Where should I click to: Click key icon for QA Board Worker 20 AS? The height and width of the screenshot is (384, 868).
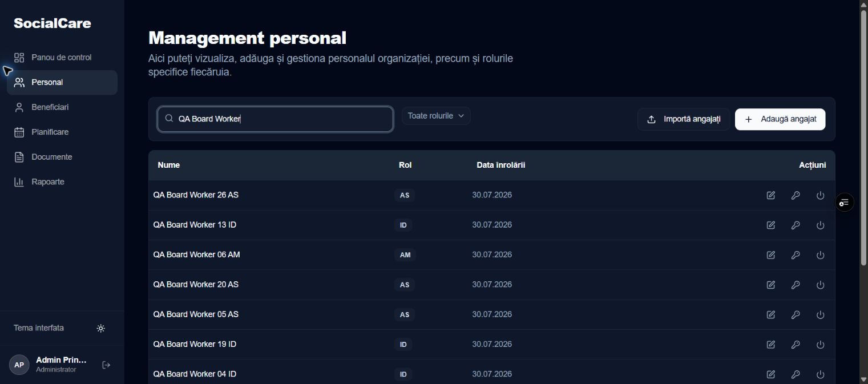pyautogui.click(x=796, y=285)
